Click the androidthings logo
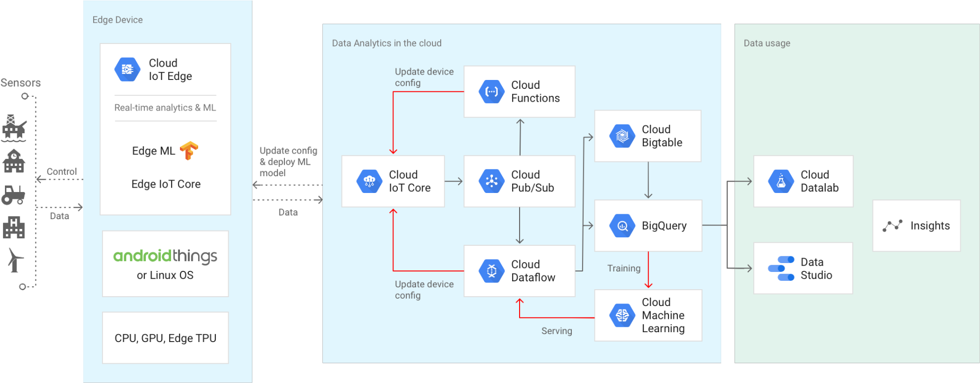The image size is (980, 383). 165,256
